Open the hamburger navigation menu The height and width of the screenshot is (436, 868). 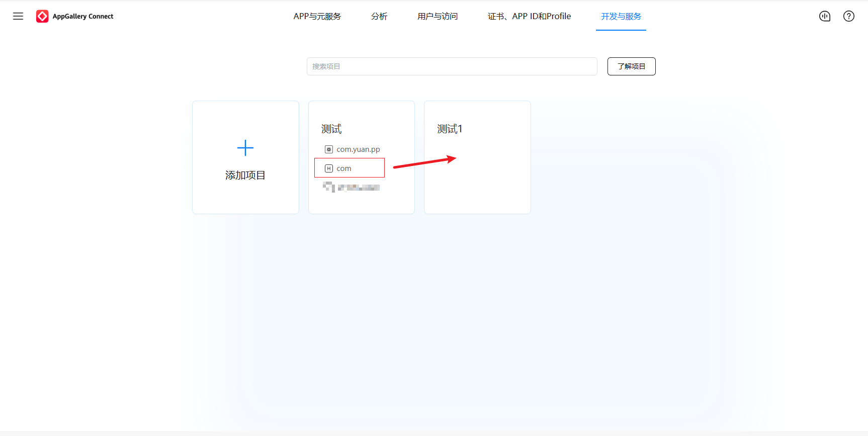18,16
